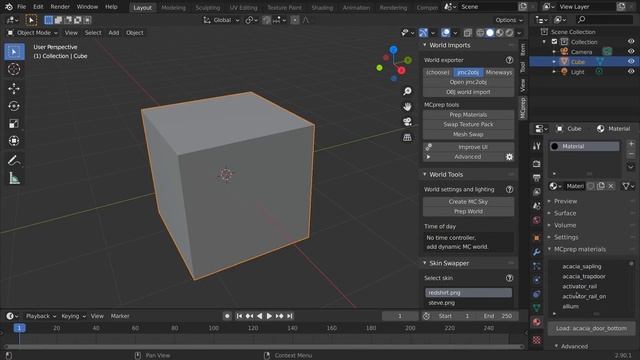Toggle the Collection checkbox in outliner
The image size is (640, 360).
tap(554, 42)
